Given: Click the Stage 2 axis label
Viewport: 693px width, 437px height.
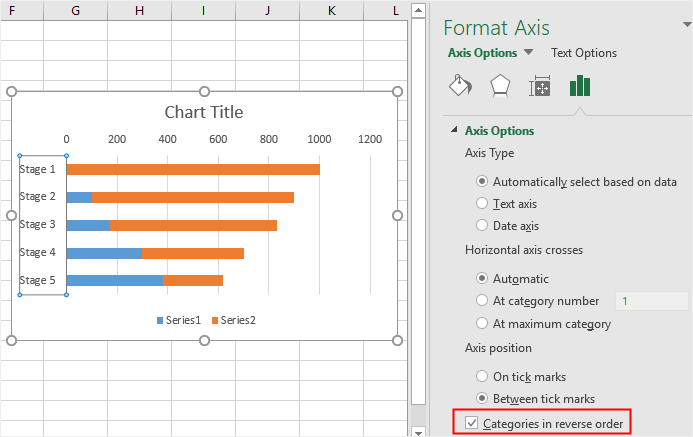Looking at the screenshot, I should pos(38,196).
